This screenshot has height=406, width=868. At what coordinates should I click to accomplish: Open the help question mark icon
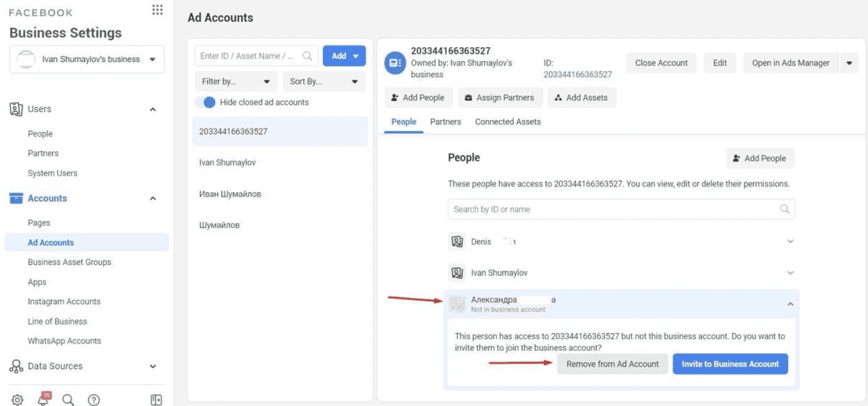[93, 399]
